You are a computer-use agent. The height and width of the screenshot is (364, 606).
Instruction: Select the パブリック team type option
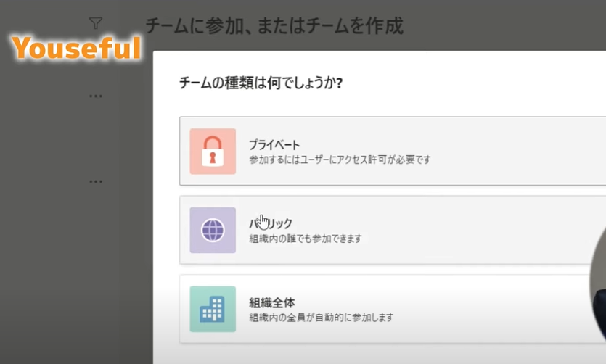(393, 230)
